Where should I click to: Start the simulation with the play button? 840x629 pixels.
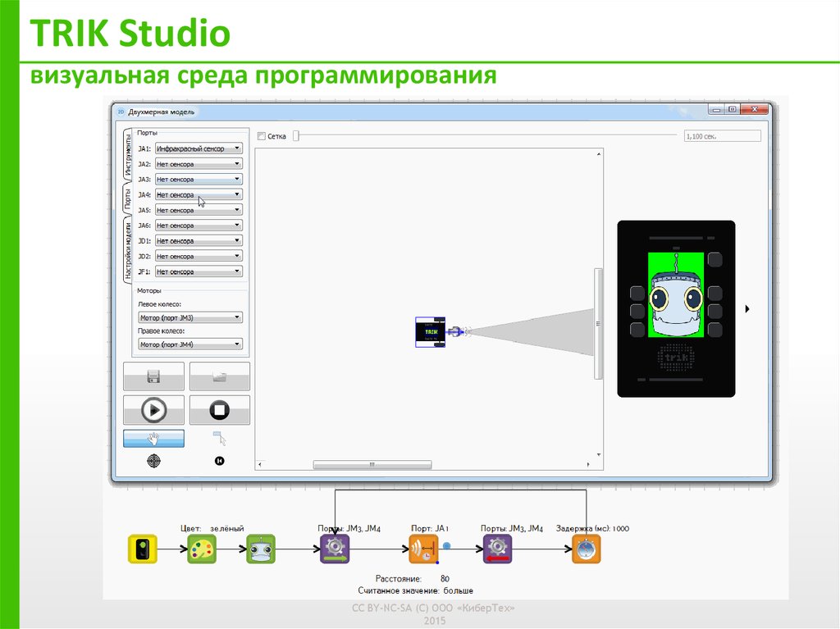153,409
